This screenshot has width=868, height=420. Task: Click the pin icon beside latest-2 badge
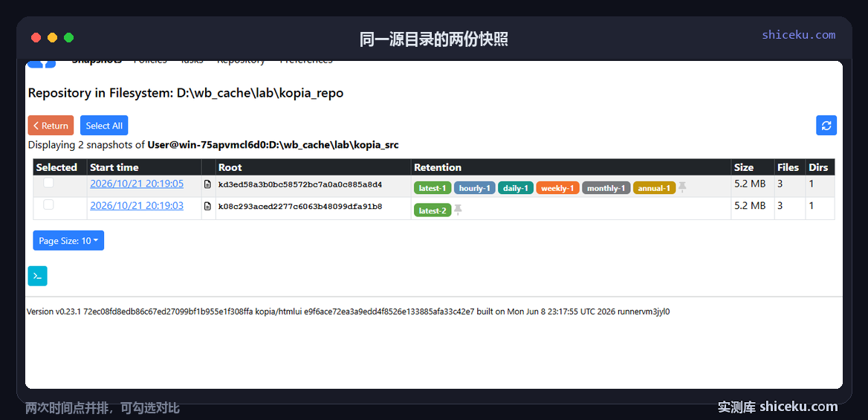coord(458,210)
